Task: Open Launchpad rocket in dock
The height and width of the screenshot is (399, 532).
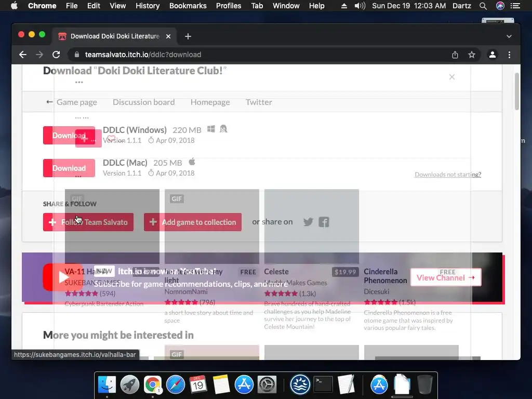Action: (x=129, y=385)
